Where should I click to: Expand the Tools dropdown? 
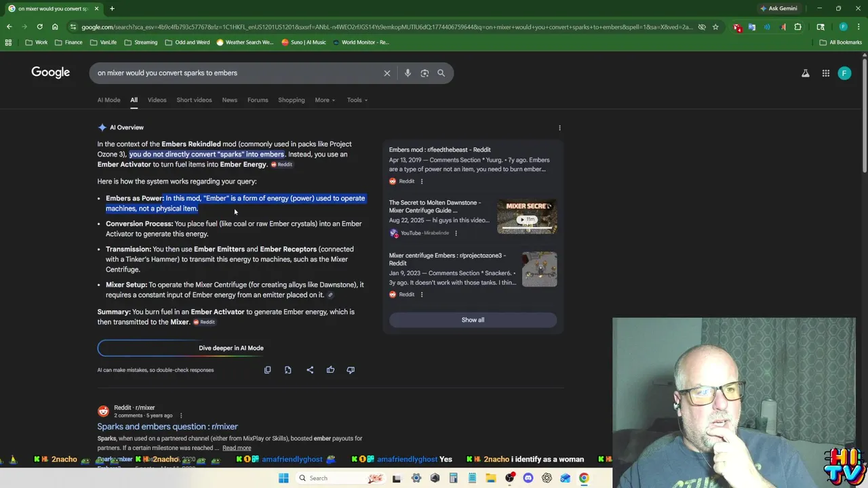(x=357, y=100)
